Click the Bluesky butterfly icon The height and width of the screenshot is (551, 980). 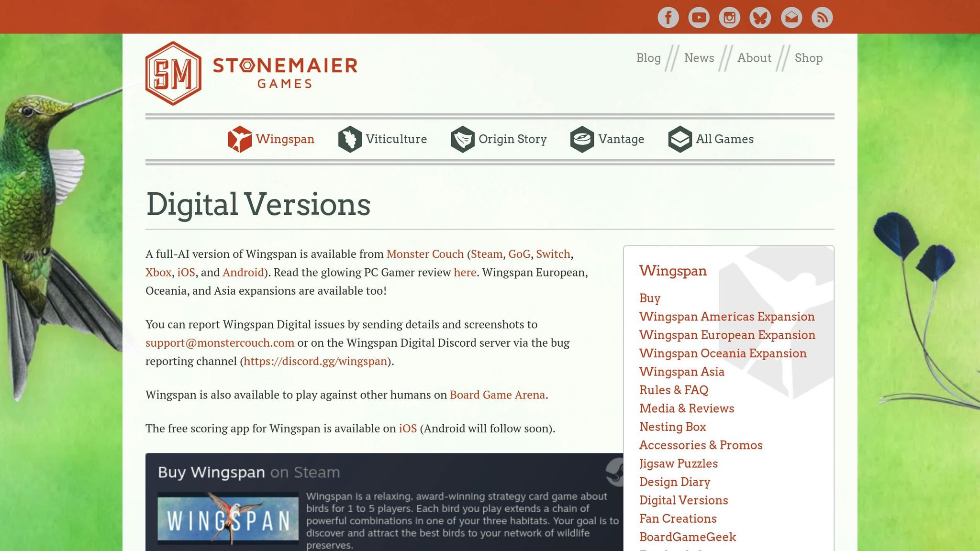point(760,18)
